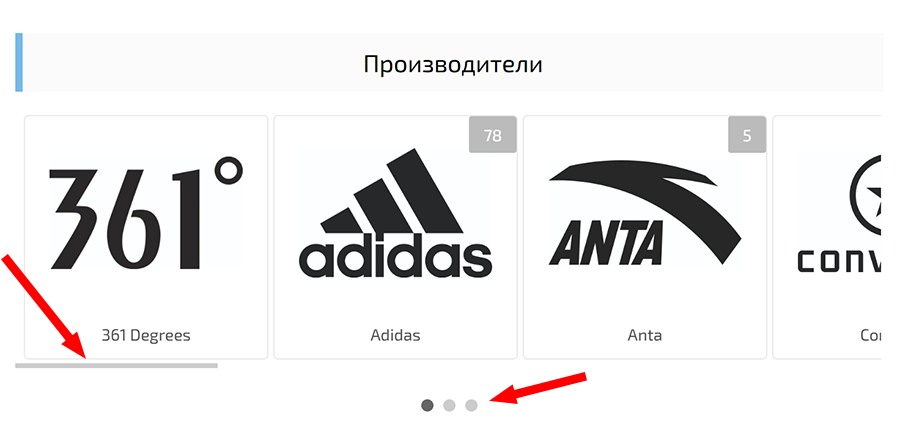Click the gray horizontal scrollbar thumb
The height and width of the screenshot is (447, 900).
[x=116, y=365]
